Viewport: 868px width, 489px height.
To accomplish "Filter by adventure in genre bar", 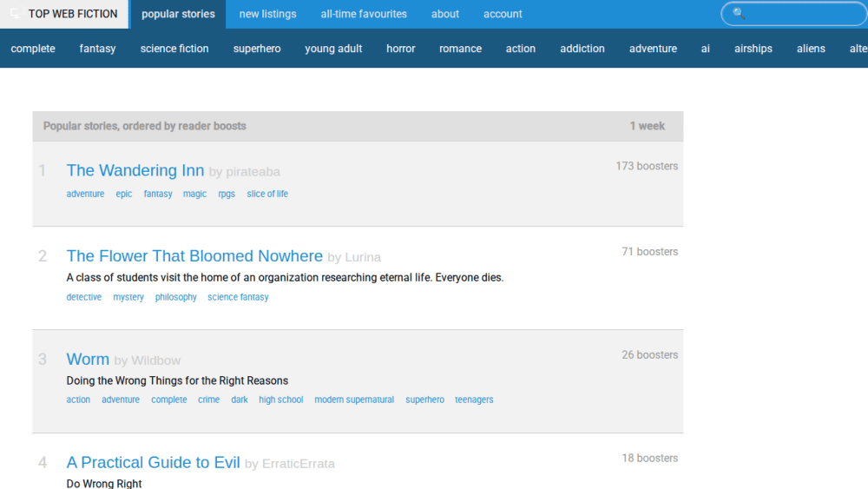I will (654, 49).
